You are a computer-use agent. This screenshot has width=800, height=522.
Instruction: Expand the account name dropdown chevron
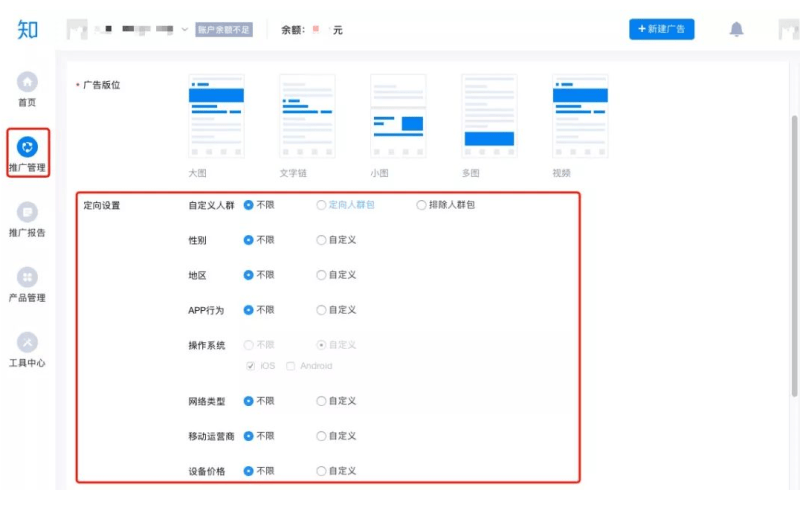[x=185, y=30]
